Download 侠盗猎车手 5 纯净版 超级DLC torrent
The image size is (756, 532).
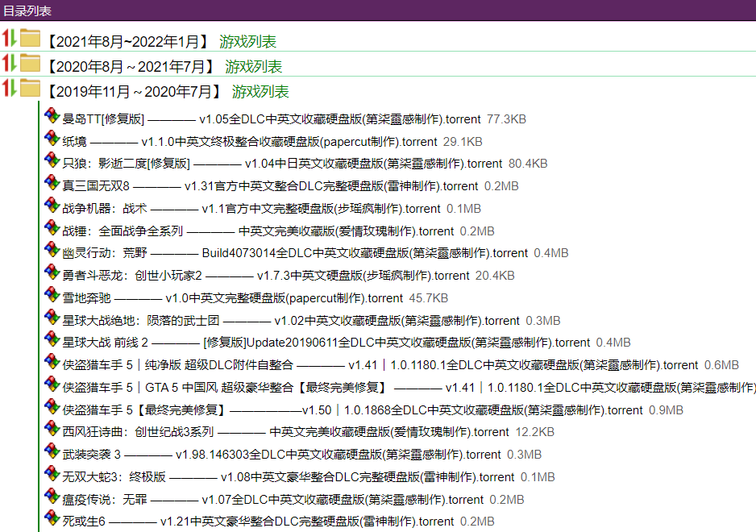(380, 365)
